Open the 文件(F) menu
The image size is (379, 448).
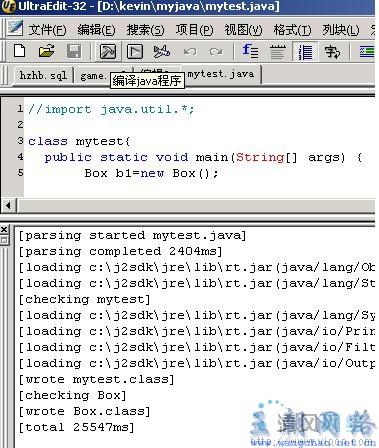click(47, 30)
